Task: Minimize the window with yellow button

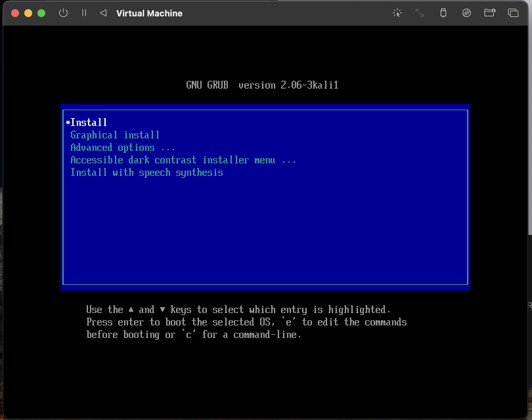Action: click(x=28, y=13)
